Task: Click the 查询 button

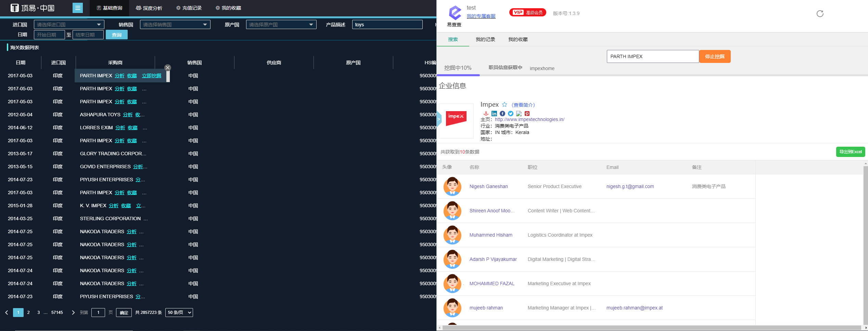Action: click(x=117, y=35)
